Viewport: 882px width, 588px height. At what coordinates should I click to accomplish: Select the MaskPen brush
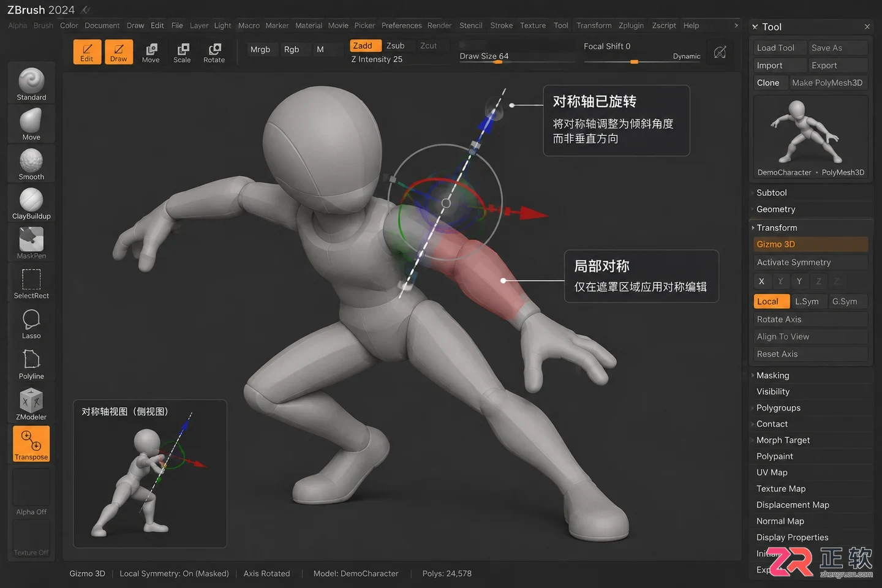coord(31,243)
